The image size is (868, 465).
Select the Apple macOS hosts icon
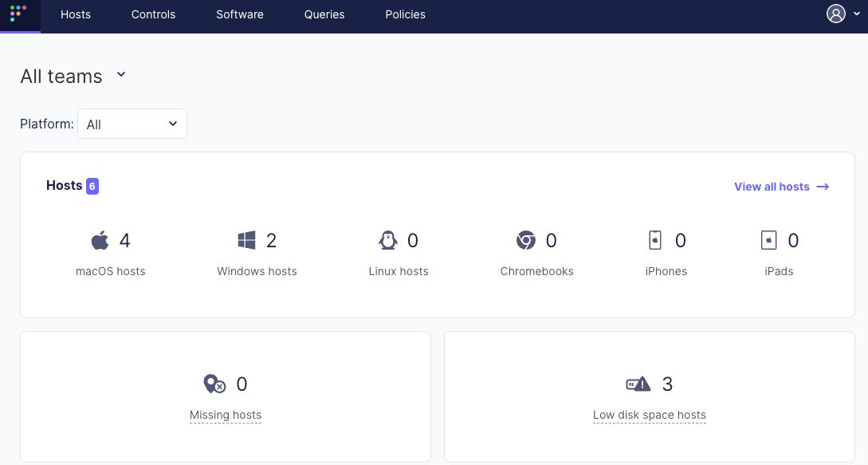point(99,239)
